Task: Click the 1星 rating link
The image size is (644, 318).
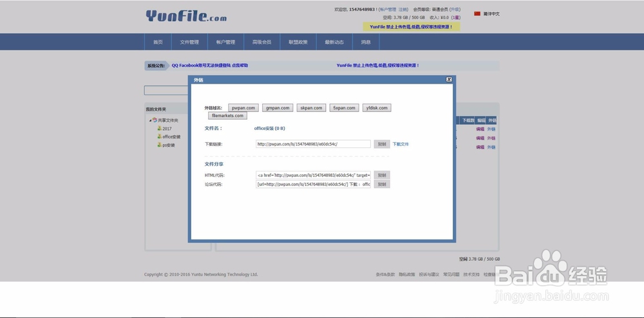Action: pos(456,17)
